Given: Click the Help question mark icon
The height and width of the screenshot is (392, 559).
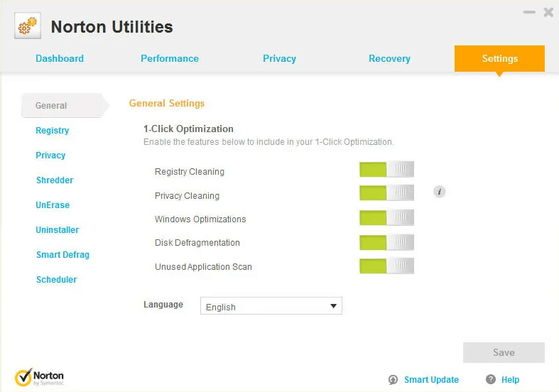Looking at the screenshot, I should coord(491,380).
